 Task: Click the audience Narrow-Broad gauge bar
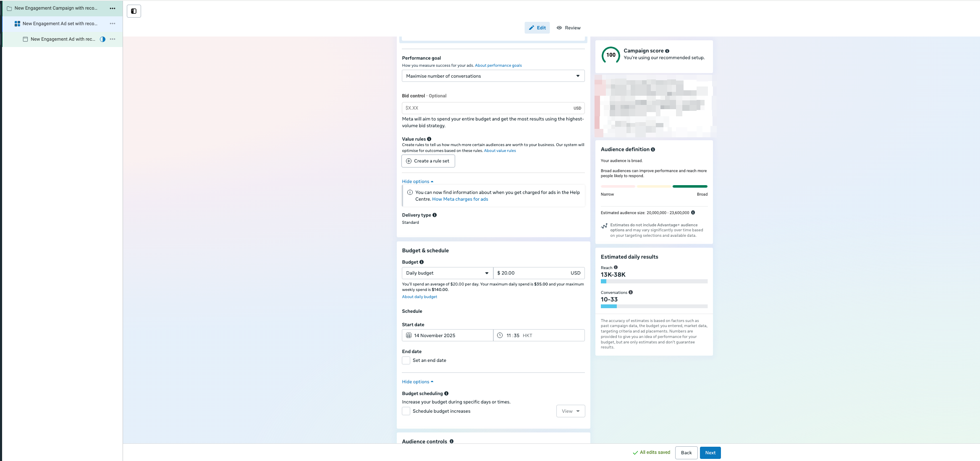coord(654,186)
